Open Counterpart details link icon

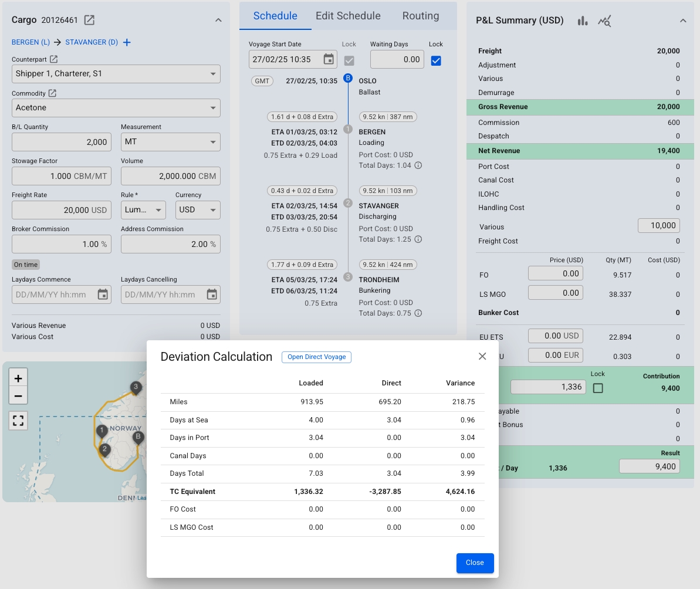click(x=53, y=59)
